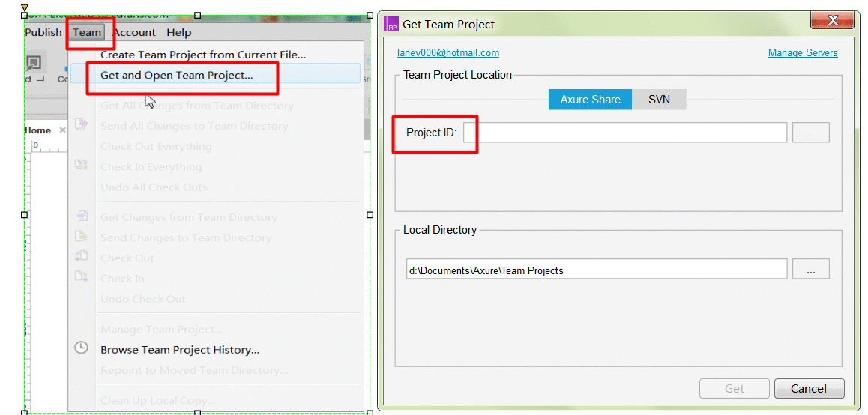The height and width of the screenshot is (415, 868).
Task: Click the browse button next to Project ID
Action: 811,133
